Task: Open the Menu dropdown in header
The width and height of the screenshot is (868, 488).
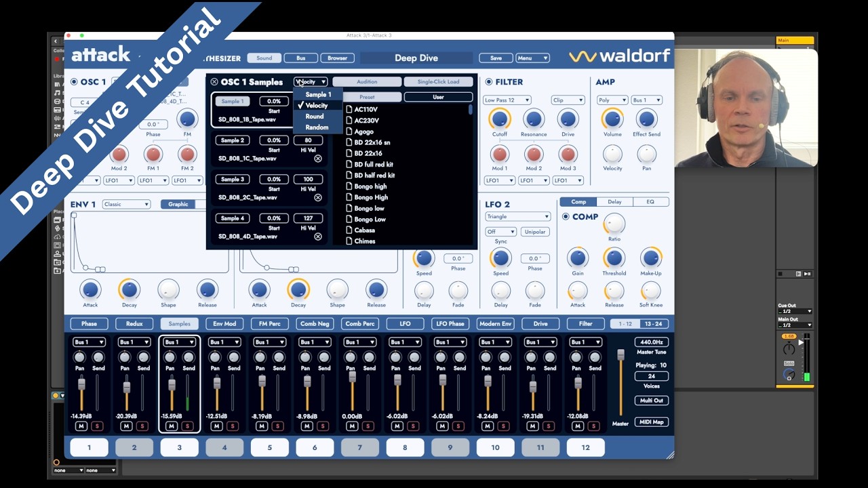Action: (532, 58)
